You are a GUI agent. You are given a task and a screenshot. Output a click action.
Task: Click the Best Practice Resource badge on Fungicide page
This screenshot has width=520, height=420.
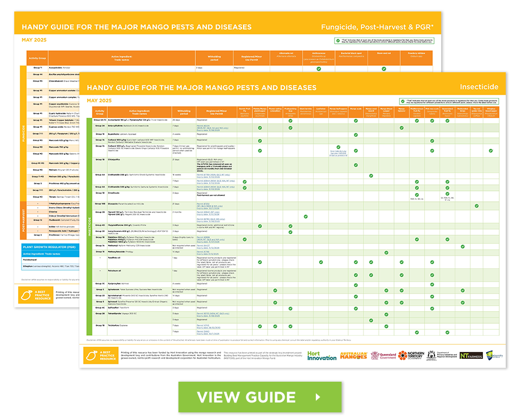pos(36,295)
